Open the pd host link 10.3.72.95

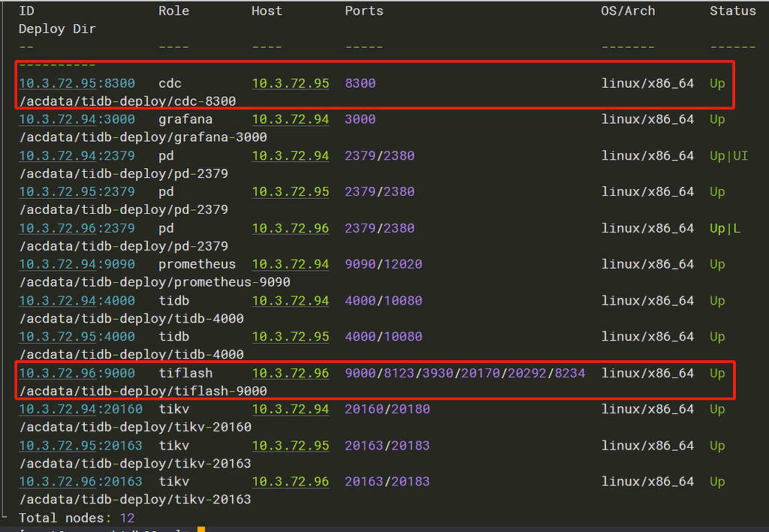point(290,191)
